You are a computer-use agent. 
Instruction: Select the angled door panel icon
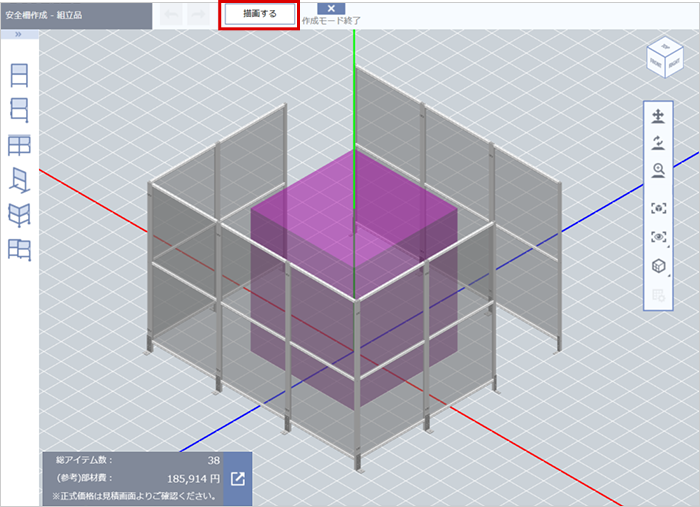[x=19, y=180]
